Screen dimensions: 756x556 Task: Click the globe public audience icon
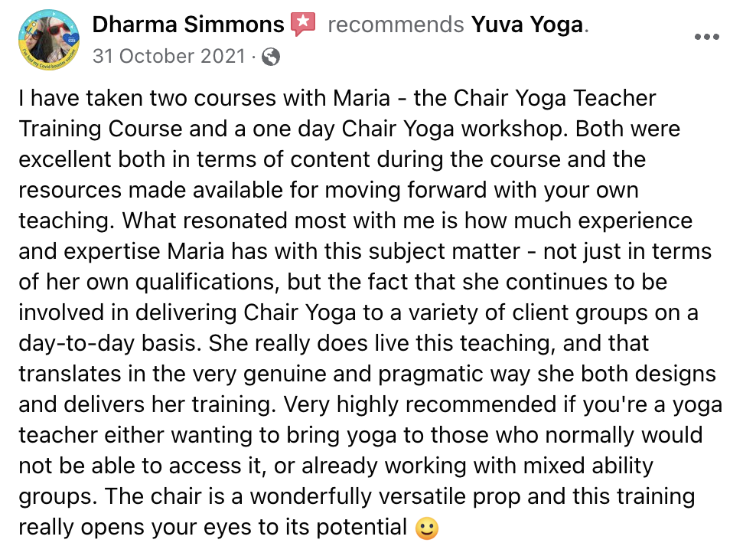point(270,57)
